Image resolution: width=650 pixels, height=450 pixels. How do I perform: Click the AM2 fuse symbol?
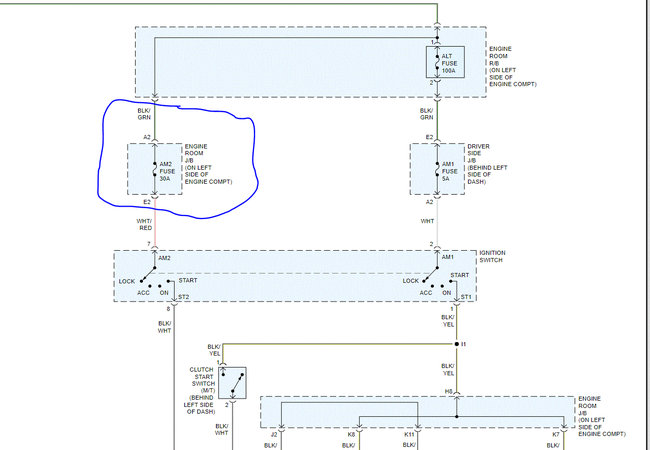pyautogui.click(x=155, y=169)
